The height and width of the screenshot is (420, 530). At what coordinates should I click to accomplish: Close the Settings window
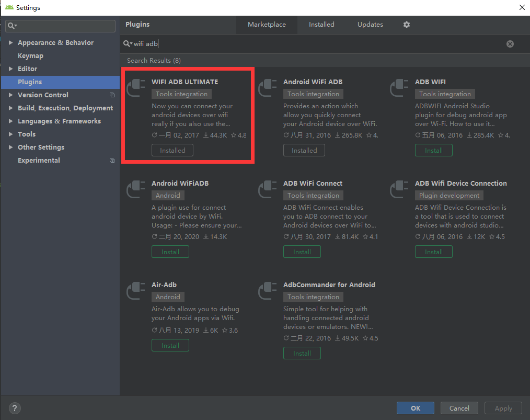[522, 7]
